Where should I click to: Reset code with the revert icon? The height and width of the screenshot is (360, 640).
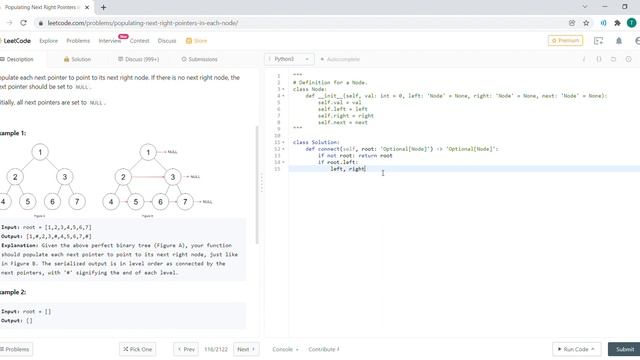click(613, 59)
